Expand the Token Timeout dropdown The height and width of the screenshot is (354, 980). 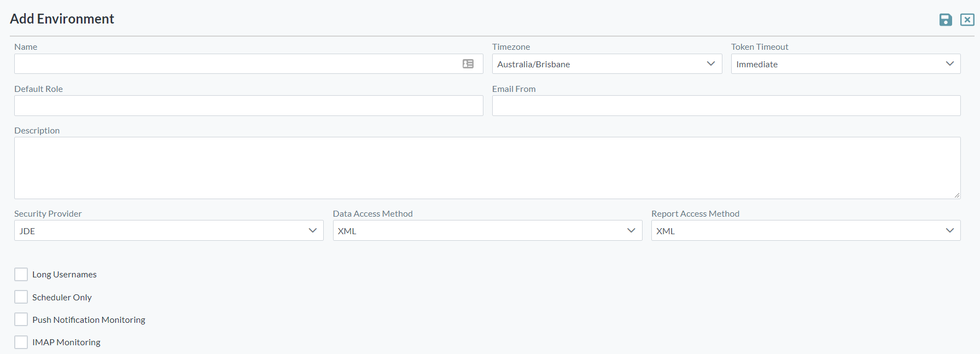click(845, 64)
